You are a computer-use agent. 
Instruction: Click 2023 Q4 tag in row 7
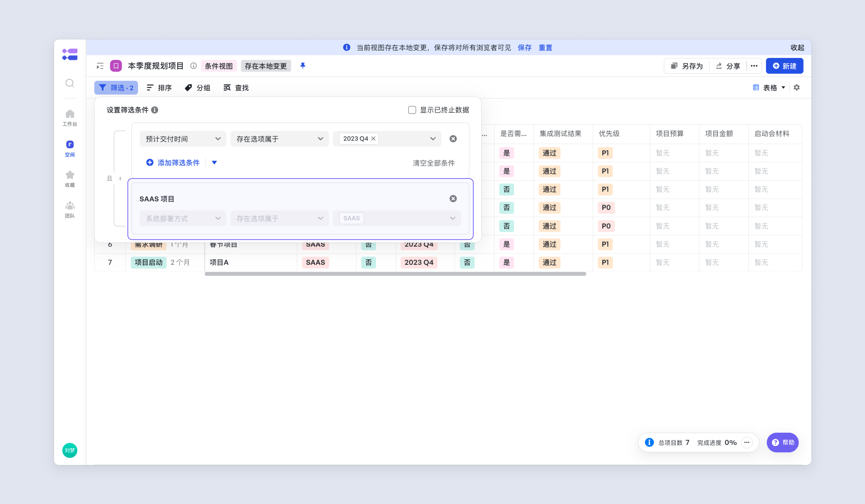click(x=419, y=262)
